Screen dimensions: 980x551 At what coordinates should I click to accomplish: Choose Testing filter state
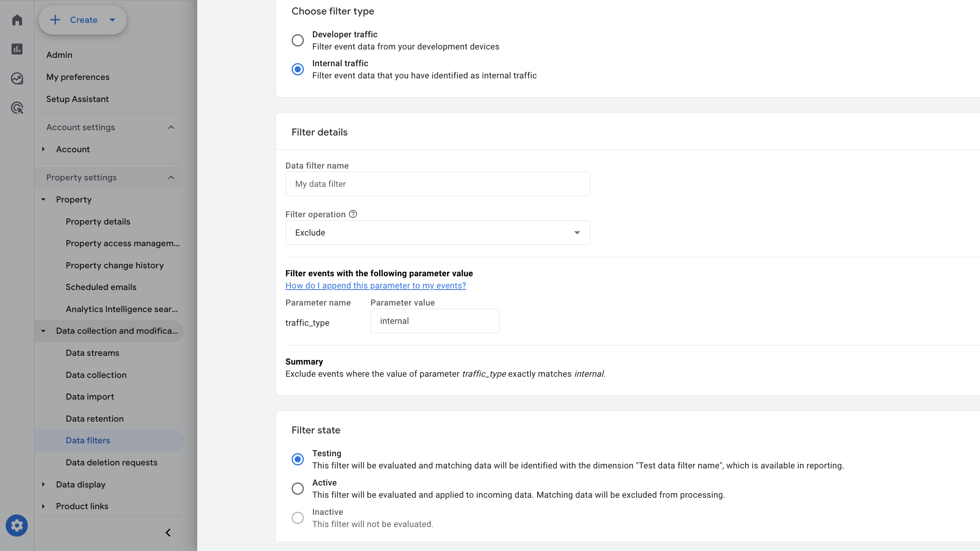298,459
